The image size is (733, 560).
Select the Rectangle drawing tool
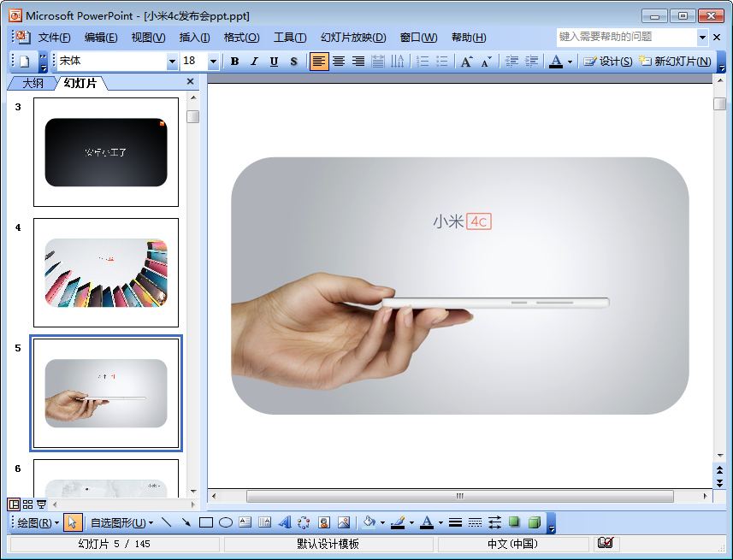pyautogui.click(x=205, y=522)
